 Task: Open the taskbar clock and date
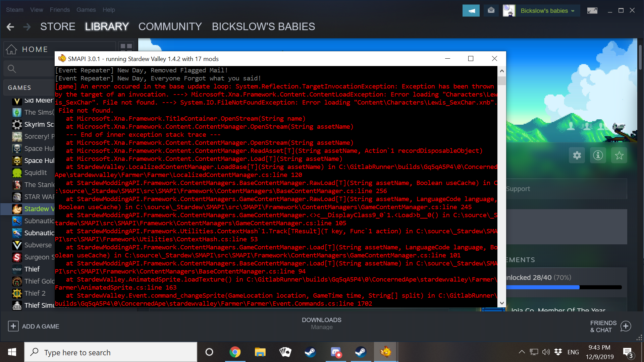point(600,352)
